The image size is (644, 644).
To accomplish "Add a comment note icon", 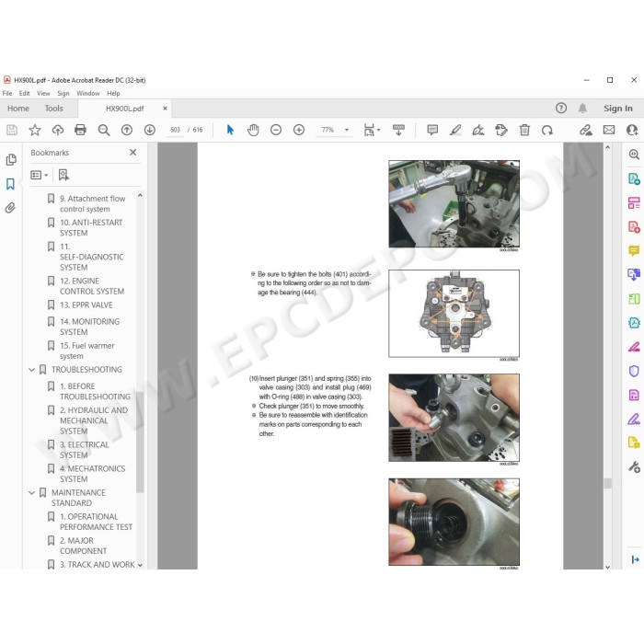I will coord(432,131).
